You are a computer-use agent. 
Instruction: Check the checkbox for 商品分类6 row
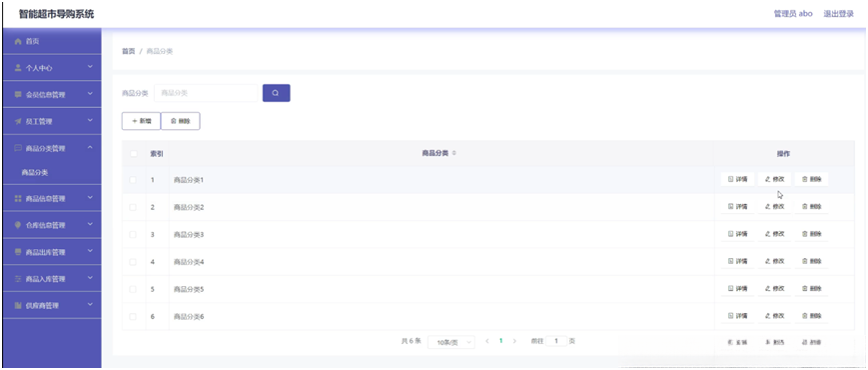[x=133, y=316]
